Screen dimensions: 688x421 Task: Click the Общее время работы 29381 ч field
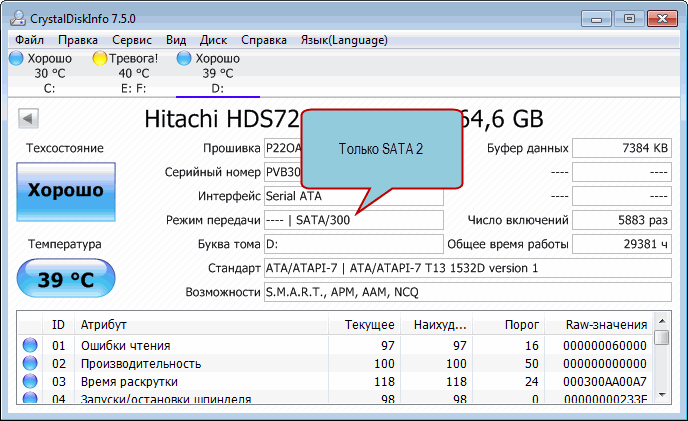[622, 244]
